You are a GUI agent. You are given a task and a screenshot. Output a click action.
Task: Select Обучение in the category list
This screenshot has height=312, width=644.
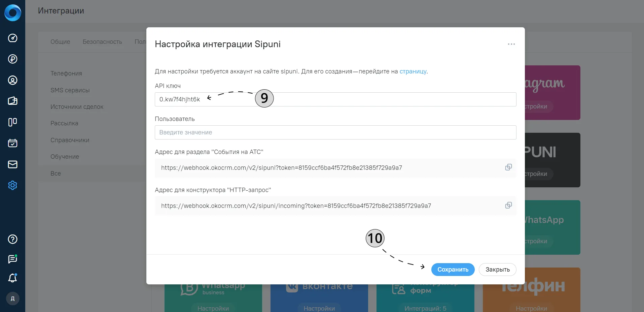pos(65,157)
